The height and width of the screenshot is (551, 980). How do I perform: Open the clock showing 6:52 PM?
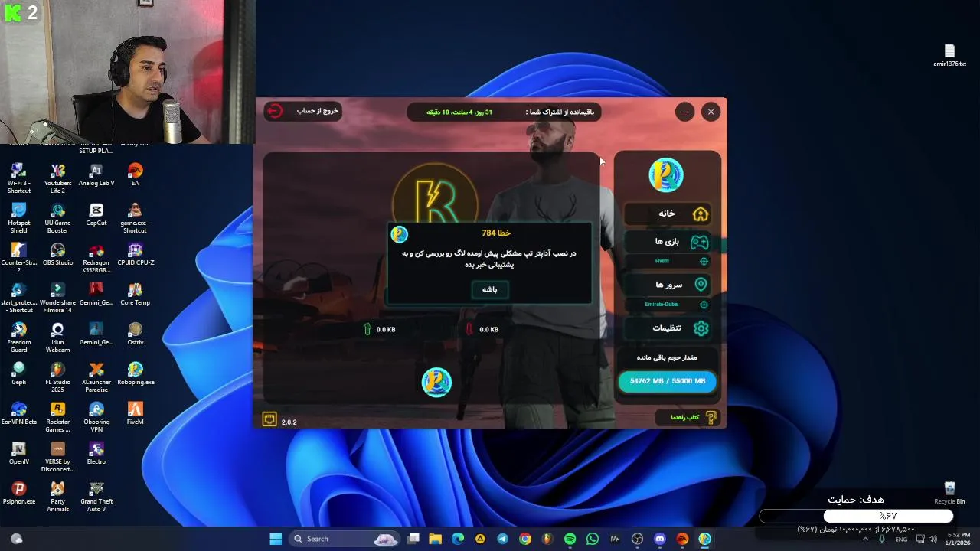[959, 539]
